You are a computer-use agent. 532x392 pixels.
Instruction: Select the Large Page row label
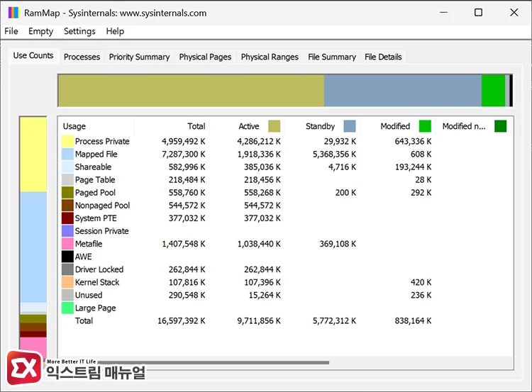[95, 308]
